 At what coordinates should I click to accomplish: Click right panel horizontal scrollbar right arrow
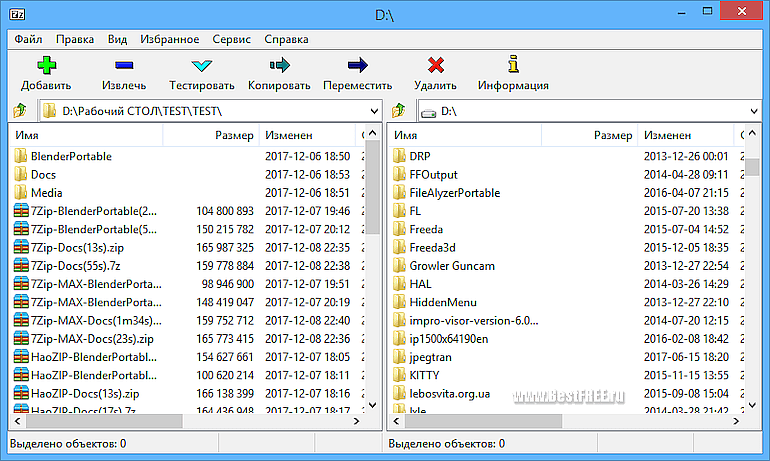[x=736, y=421]
